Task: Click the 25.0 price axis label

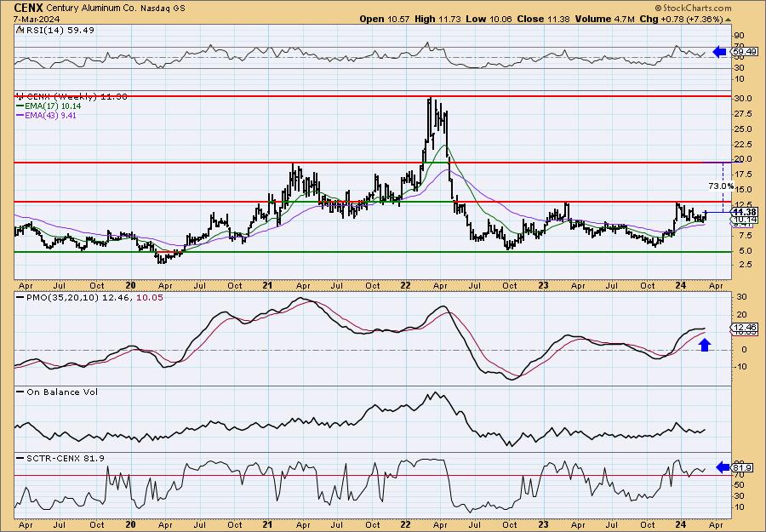Action: click(x=743, y=129)
